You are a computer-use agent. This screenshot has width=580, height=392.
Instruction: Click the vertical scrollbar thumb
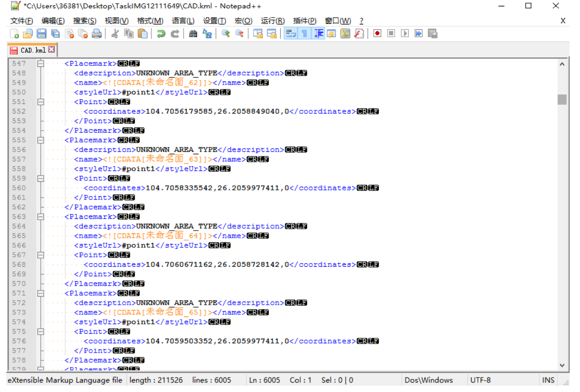click(562, 99)
